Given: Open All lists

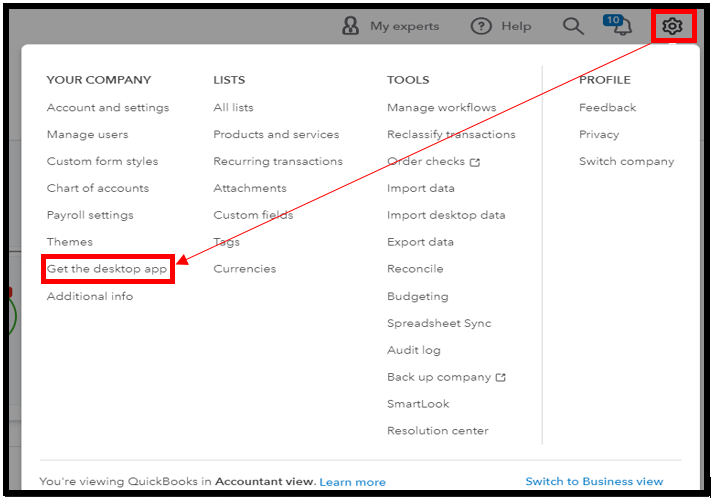Looking at the screenshot, I should (x=233, y=108).
